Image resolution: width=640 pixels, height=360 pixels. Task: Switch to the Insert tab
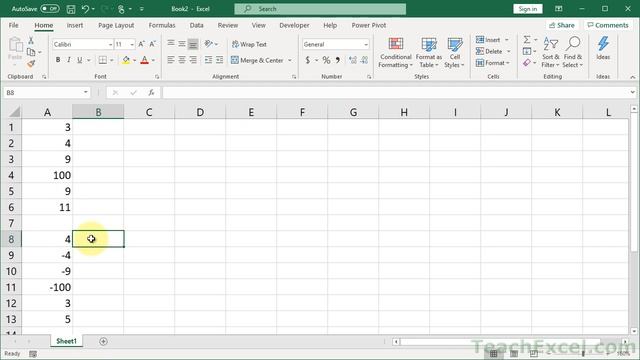click(x=75, y=25)
